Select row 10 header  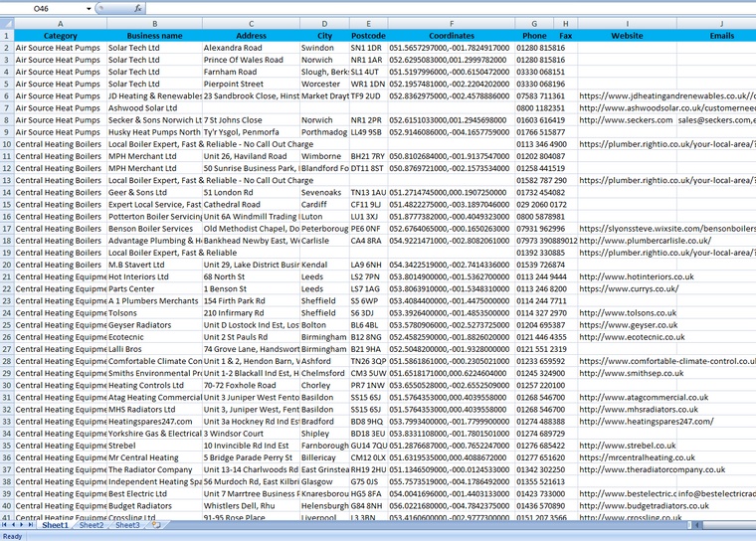tap(7, 144)
